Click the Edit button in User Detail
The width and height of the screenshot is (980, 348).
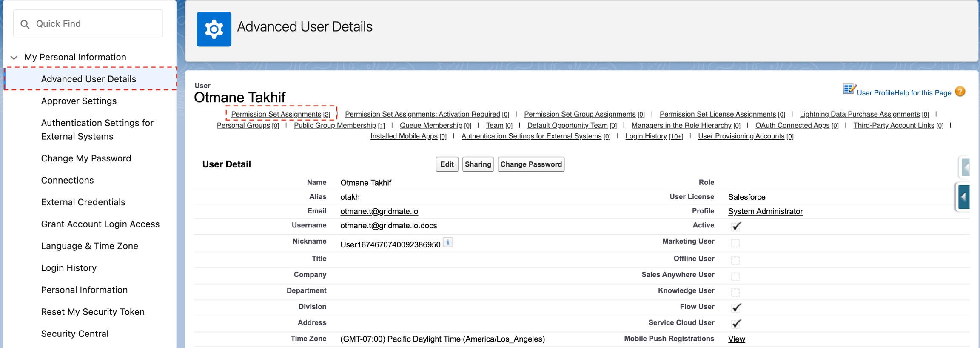tap(447, 164)
